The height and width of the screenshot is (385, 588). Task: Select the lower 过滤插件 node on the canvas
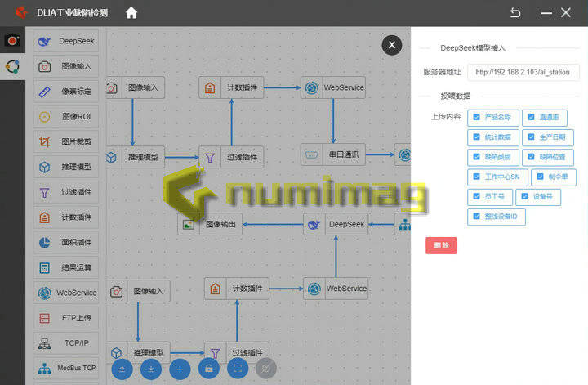click(237, 353)
